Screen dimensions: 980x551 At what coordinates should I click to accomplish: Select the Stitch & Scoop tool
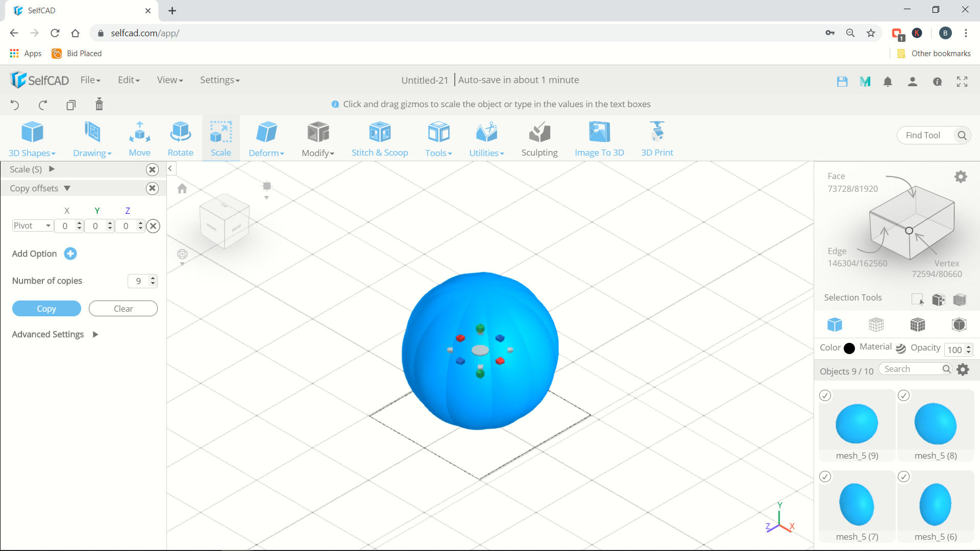(380, 139)
